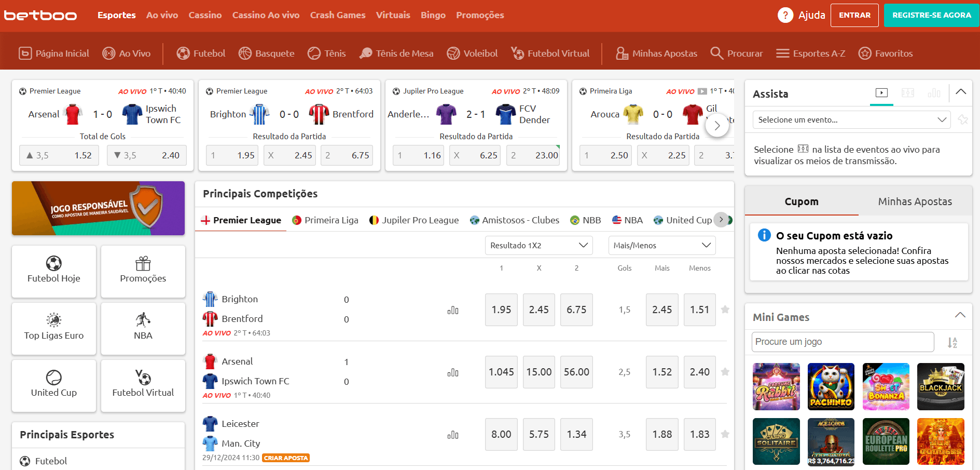Click the Futebol Hoje soccer ball tile
This screenshot has height=470, width=980.
click(54, 271)
